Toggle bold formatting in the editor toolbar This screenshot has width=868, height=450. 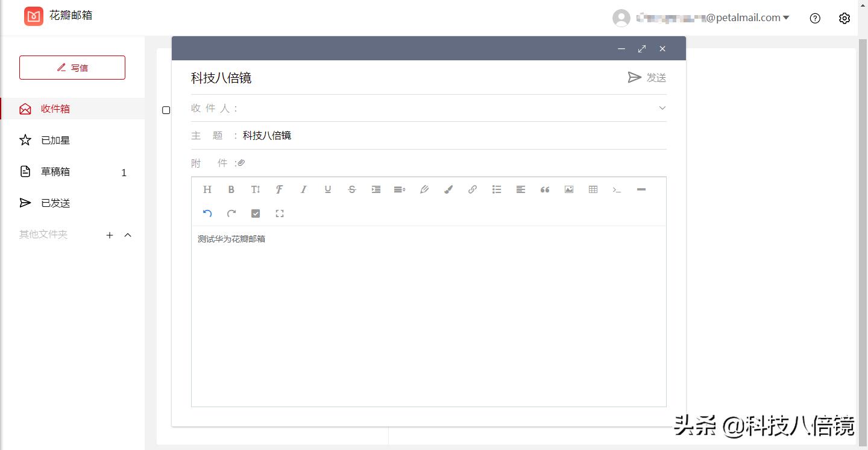click(231, 189)
